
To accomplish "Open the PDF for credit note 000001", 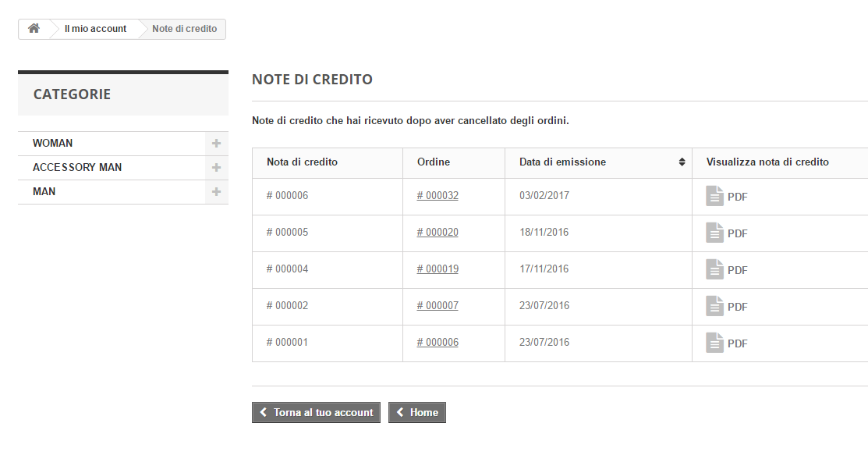I will click(x=737, y=343).
